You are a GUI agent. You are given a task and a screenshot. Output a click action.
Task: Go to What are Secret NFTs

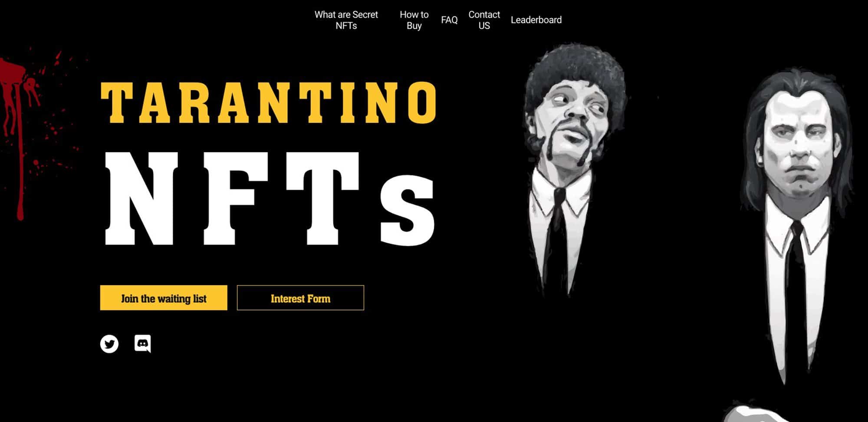point(346,20)
